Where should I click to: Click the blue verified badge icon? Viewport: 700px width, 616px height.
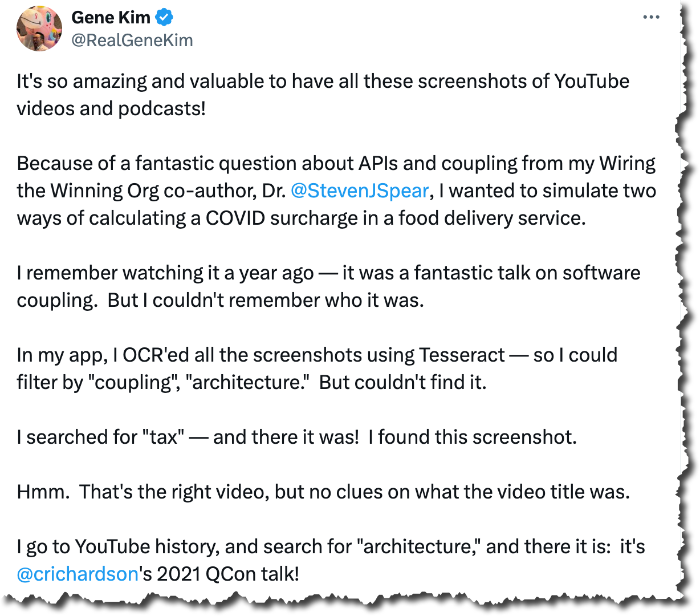164,18
